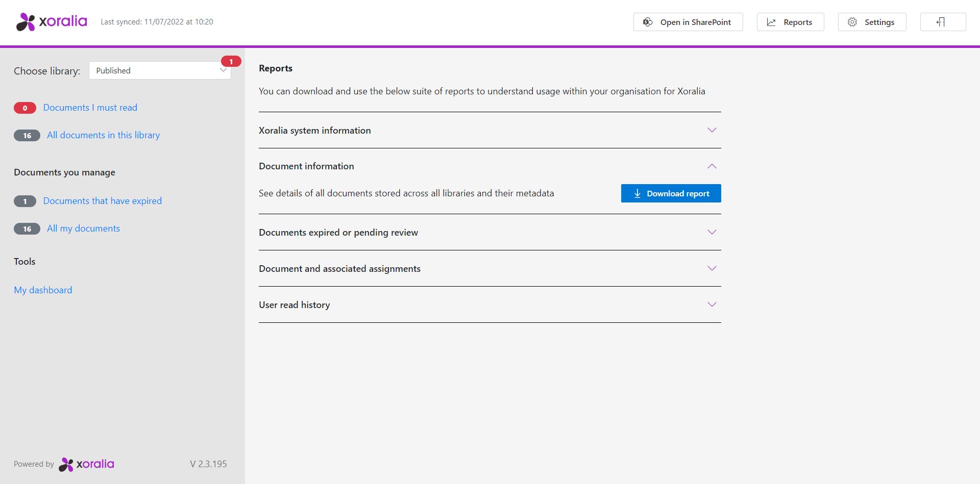The image size is (980, 484).
Task: Click the V 2.3.195 version text
Action: tap(208, 464)
